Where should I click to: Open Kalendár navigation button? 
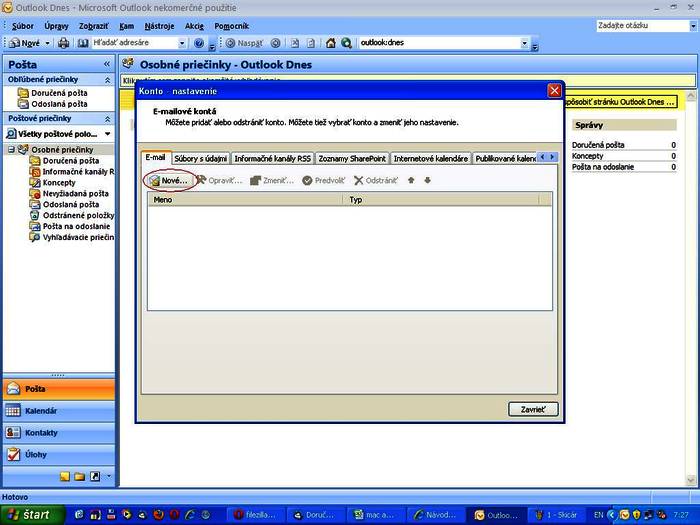point(59,411)
